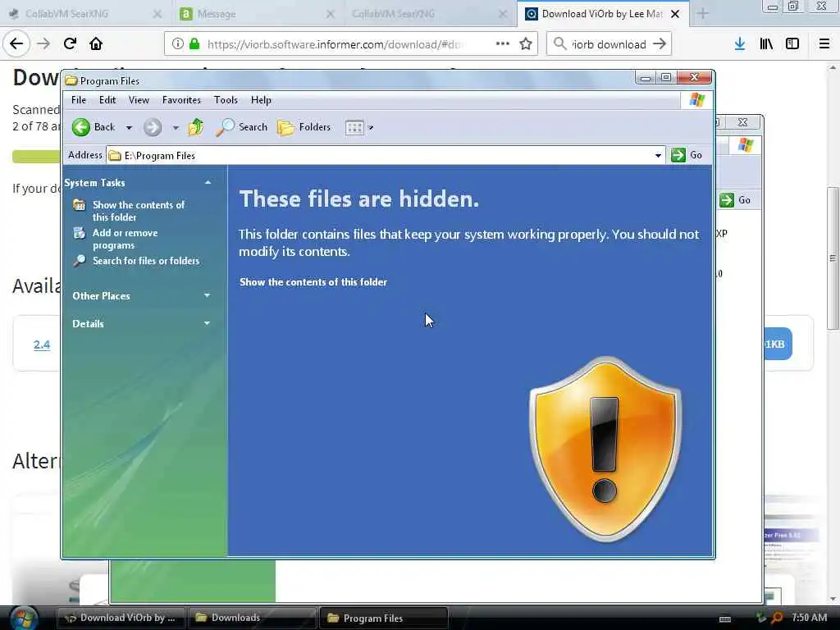Go to Firefox home page icon

(x=96, y=43)
